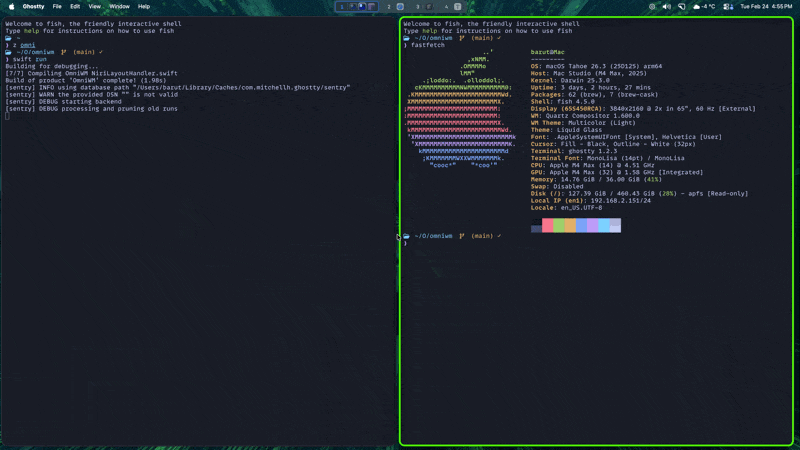
Task: Click the tag-shaped menu bar status icon
Action: pyautogui.click(x=682, y=7)
